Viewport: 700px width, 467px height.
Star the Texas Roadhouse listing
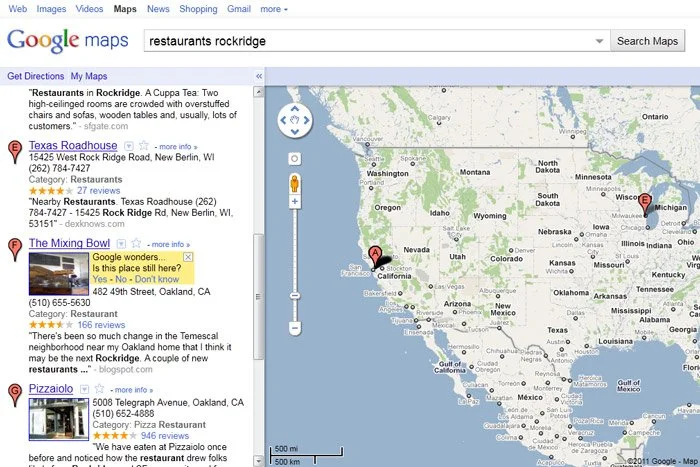tap(144, 146)
